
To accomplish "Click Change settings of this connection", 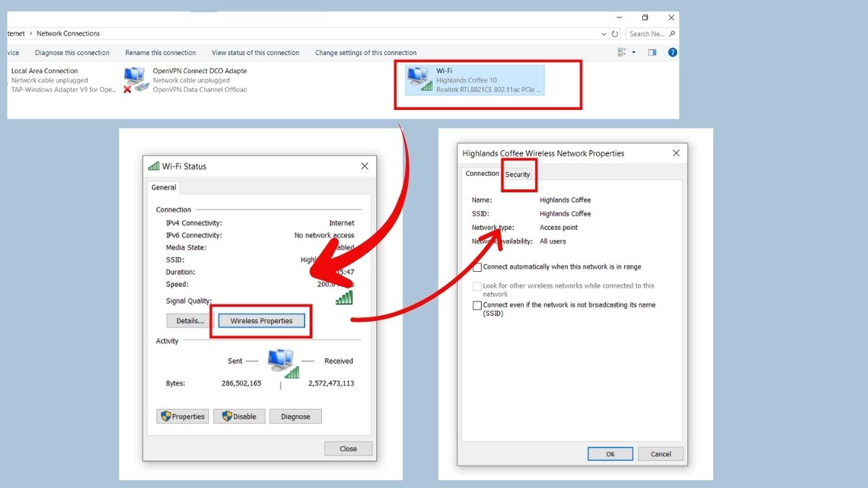I will tap(366, 53).
